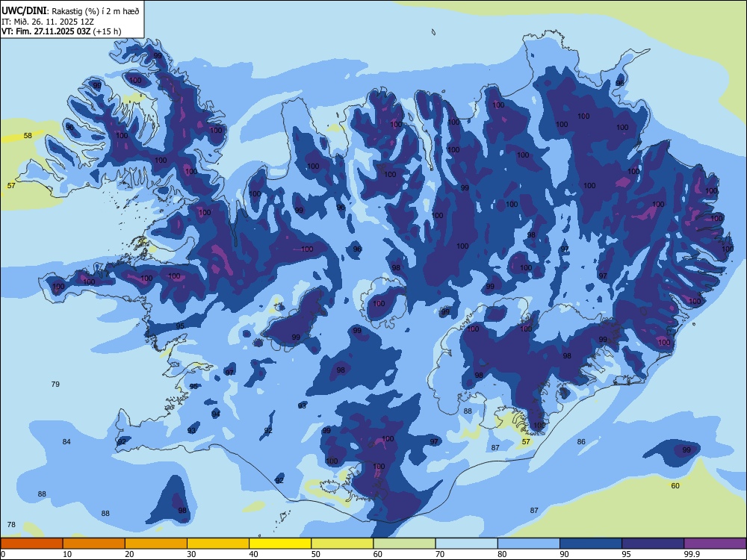Click the purple legend swatch above 99.9
747x560 pixels.
pos(715,544)
